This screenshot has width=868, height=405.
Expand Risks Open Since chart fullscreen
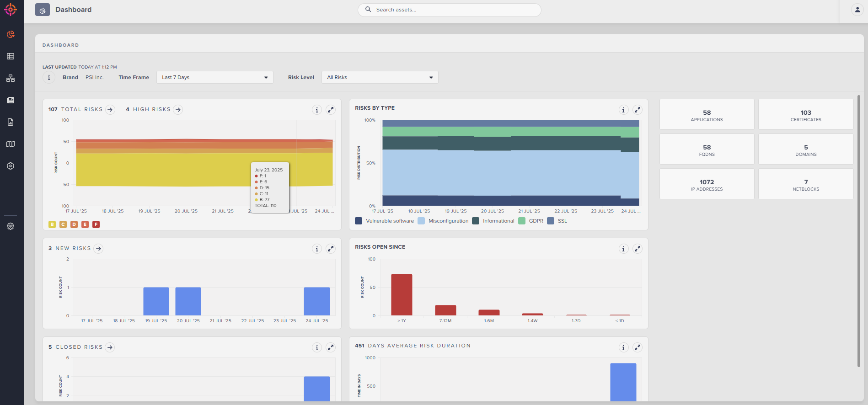pyautogui.click(x=638, y=249)
